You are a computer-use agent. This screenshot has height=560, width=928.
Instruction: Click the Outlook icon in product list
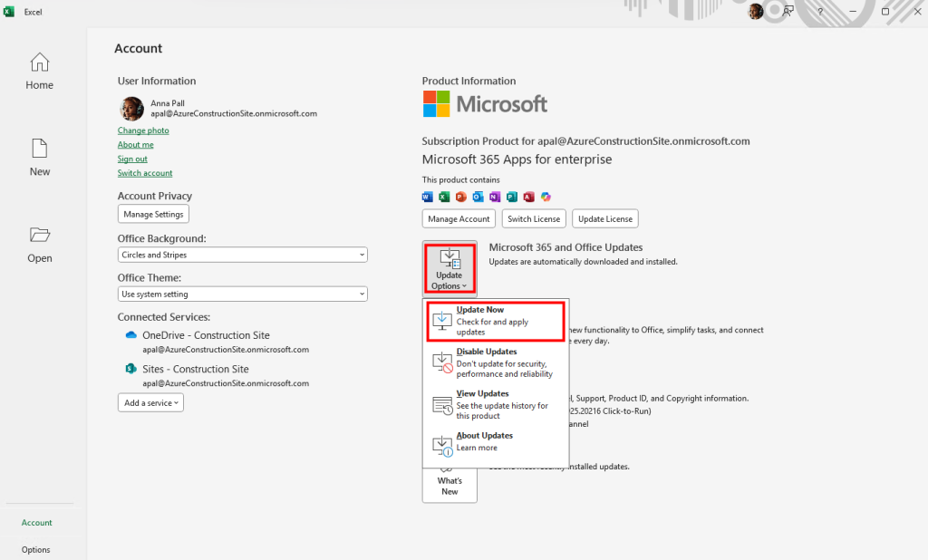click(x=478, y=198)
